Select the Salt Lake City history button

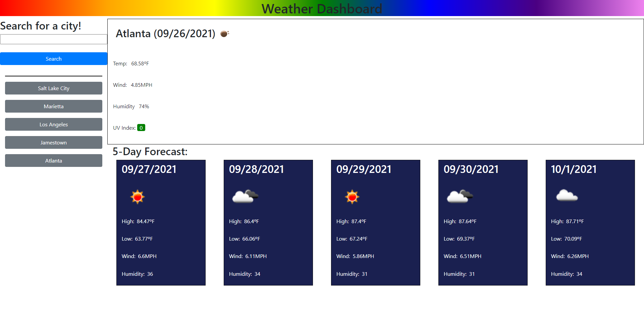coord(53,88)
